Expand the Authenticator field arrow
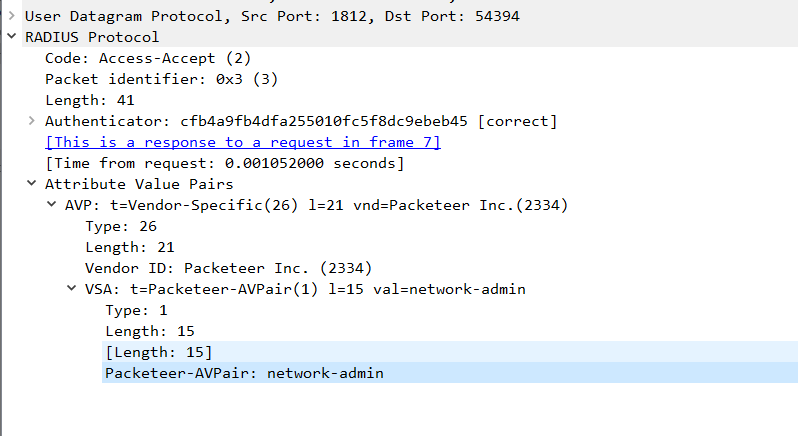This screenshot has width=798, height=436. click(32, 121)
